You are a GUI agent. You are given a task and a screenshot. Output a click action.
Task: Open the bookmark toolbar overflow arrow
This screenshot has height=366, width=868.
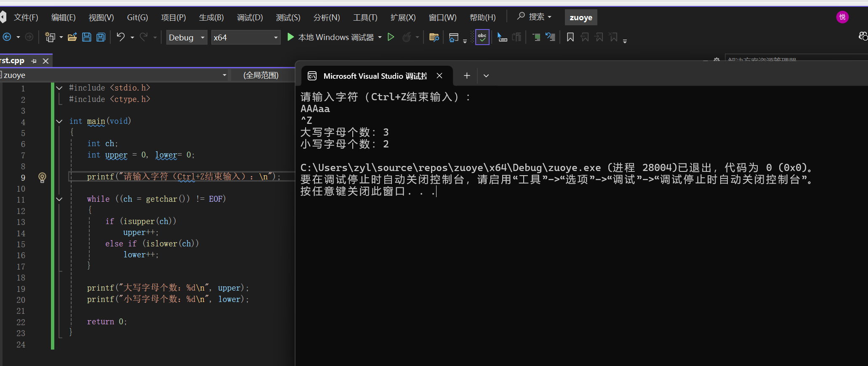(x=625, y=41)
